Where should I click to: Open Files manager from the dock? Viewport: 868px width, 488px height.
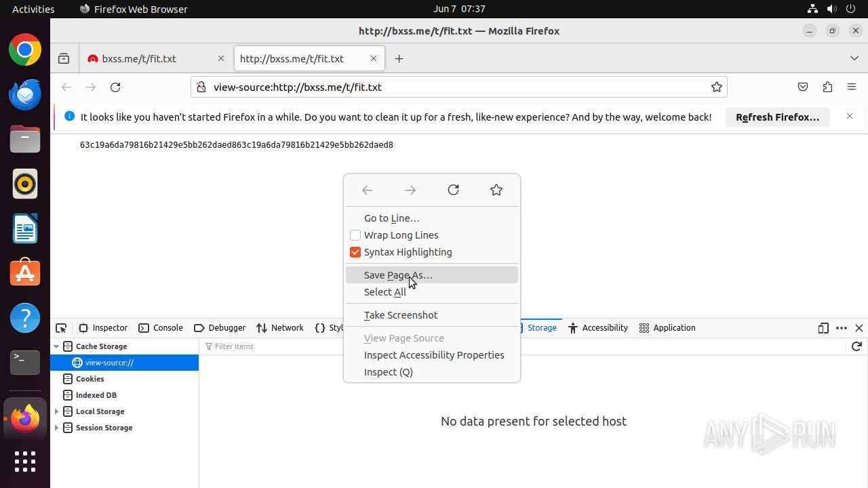(x=25, y=139)
